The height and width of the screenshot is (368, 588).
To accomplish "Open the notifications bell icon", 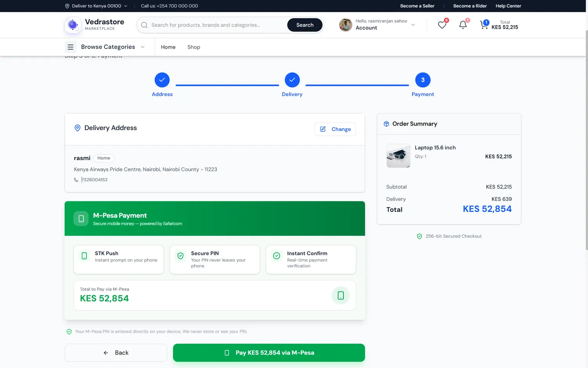I will click(463, 25).
